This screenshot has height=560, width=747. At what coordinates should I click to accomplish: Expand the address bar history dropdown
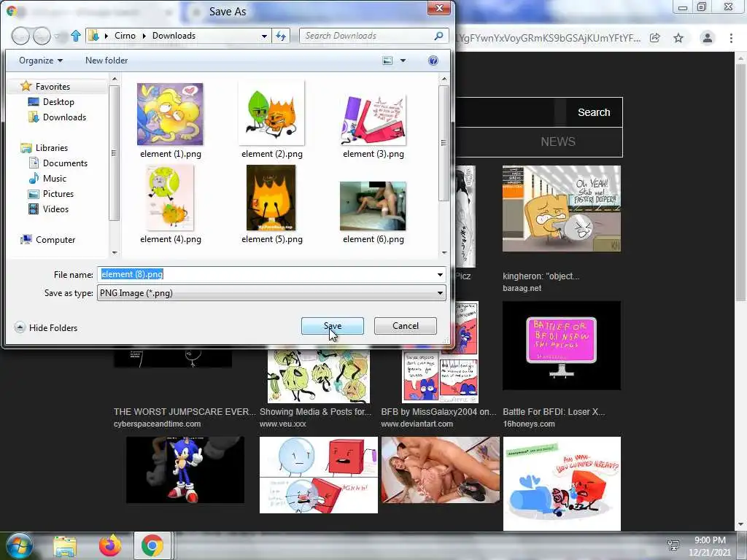tap(264, 36)
